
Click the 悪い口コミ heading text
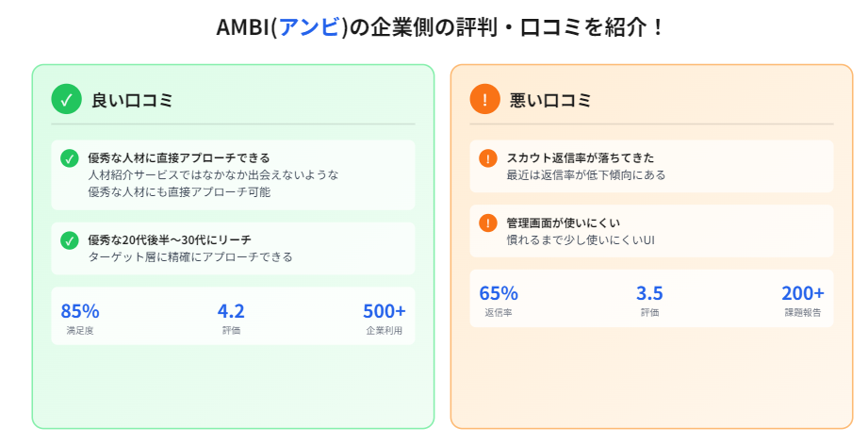(550, 100)
